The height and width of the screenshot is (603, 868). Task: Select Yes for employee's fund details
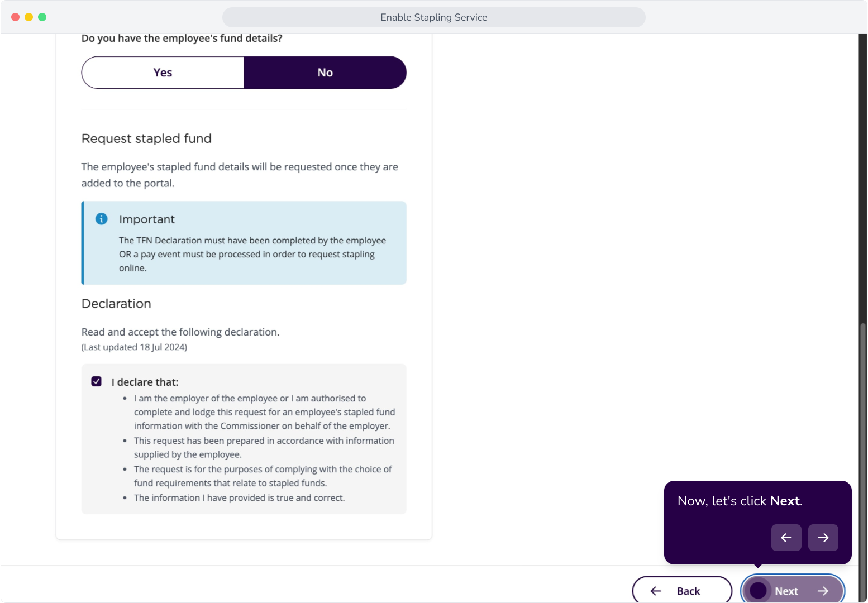point(163,73)
